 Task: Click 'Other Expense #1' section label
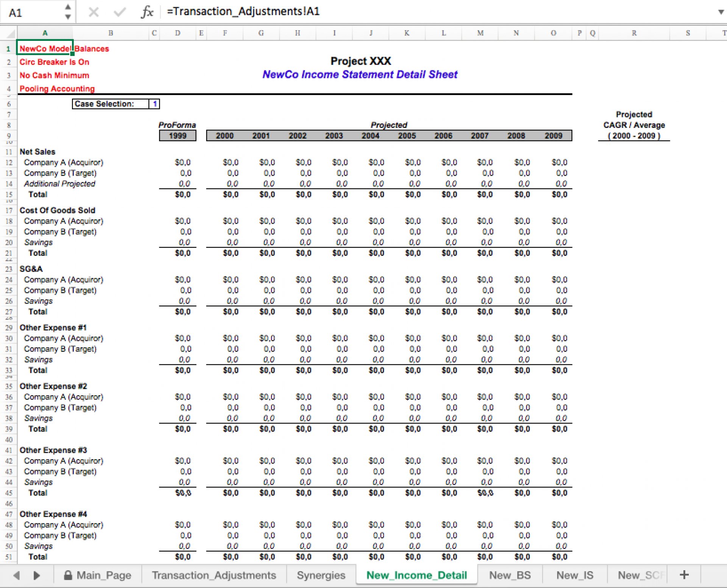(x=53, y=328)
